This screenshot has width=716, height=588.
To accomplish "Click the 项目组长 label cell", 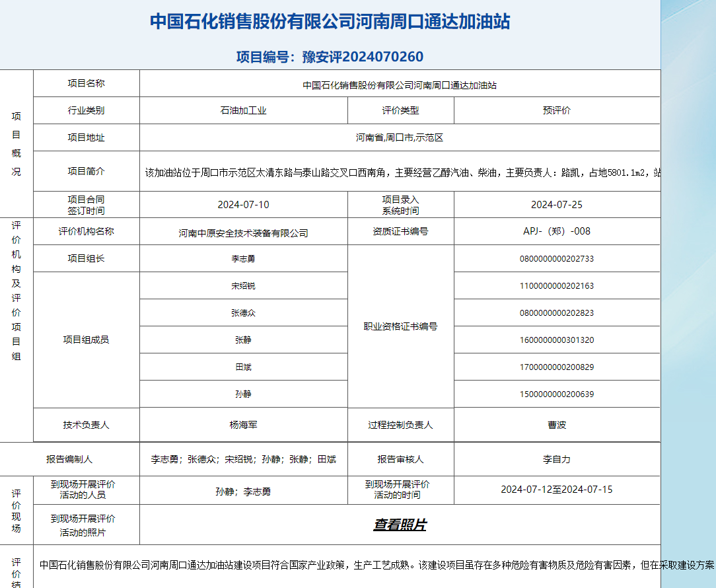I will click(87, 258).
